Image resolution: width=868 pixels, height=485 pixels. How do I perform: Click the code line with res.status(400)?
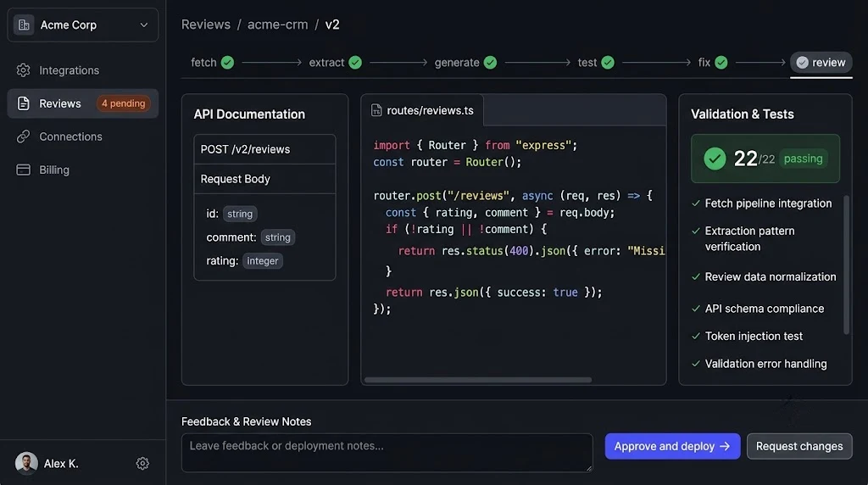tap(531, 251)
